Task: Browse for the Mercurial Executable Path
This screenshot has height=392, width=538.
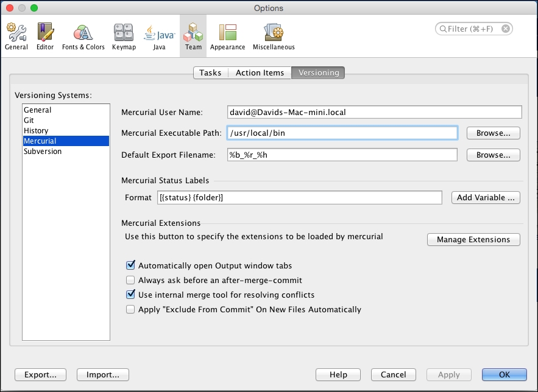Action: [x=493, y=133]
